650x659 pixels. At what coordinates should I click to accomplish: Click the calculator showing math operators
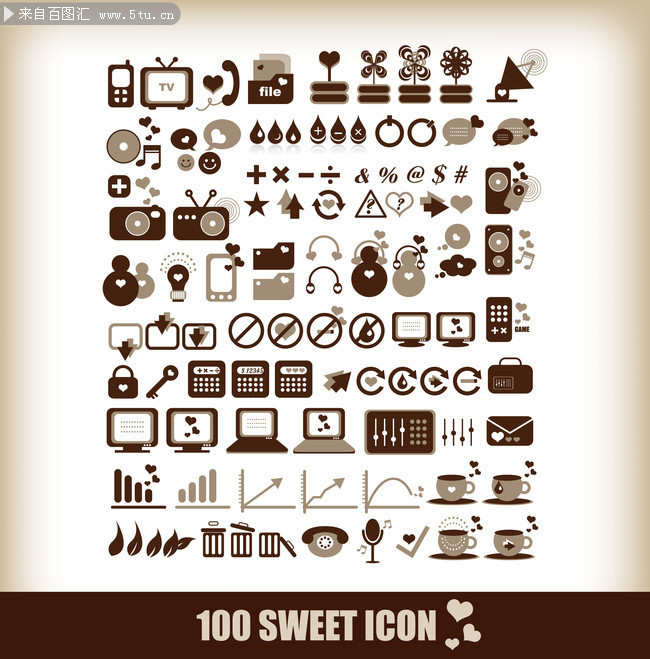[207, 379]
